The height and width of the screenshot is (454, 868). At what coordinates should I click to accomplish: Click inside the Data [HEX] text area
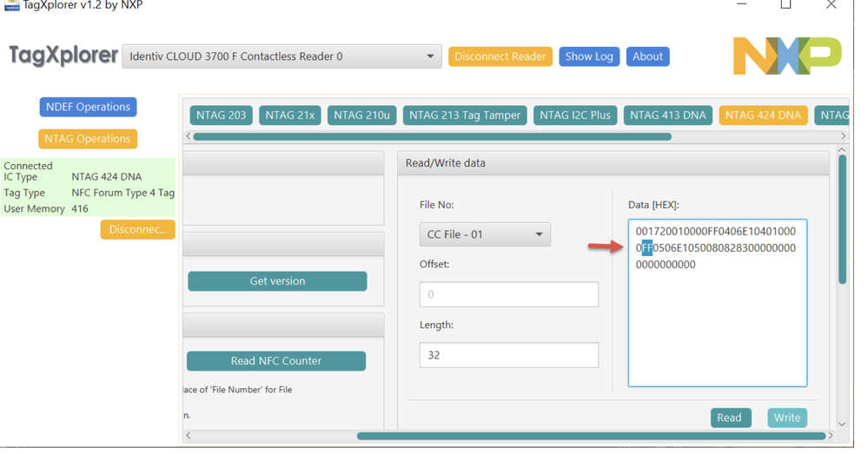point(718,303)
